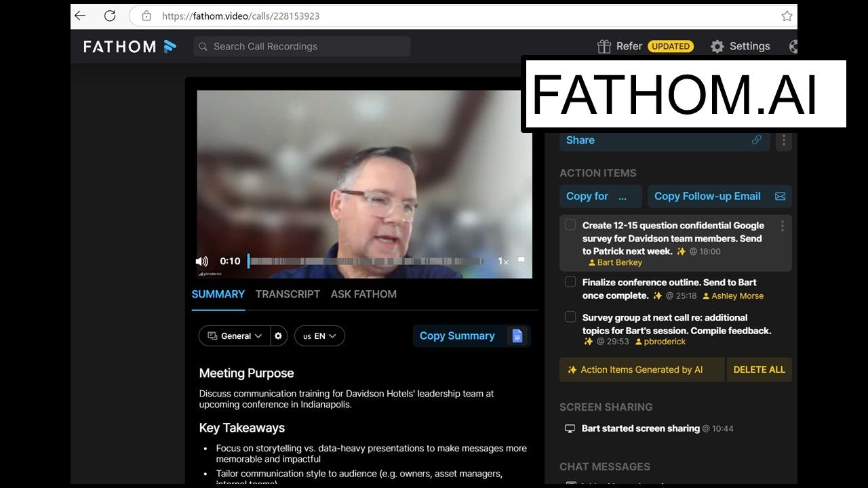
Task: Click the "Key Takeaways" heading
Action: pyautogui.click(x=242, y=428)
